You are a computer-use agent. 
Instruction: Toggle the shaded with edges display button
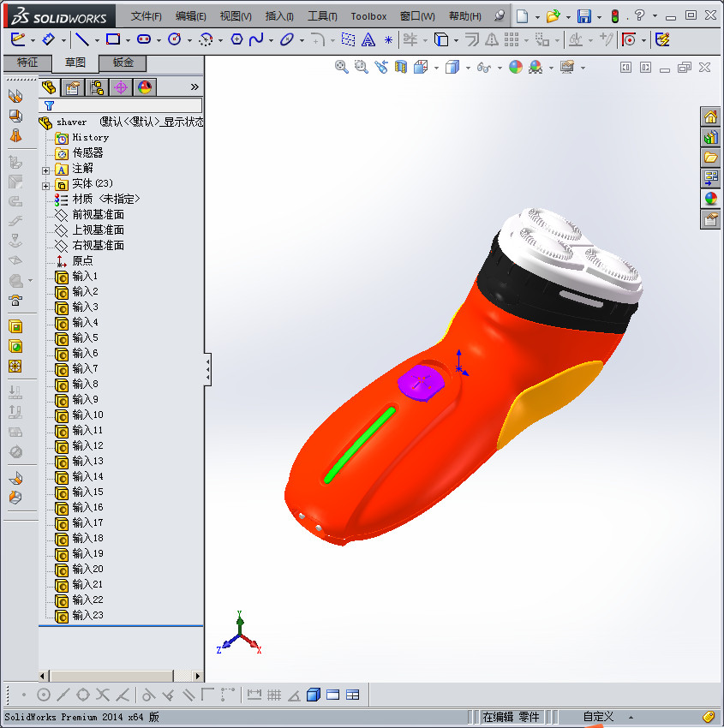(x=314, y=695)
